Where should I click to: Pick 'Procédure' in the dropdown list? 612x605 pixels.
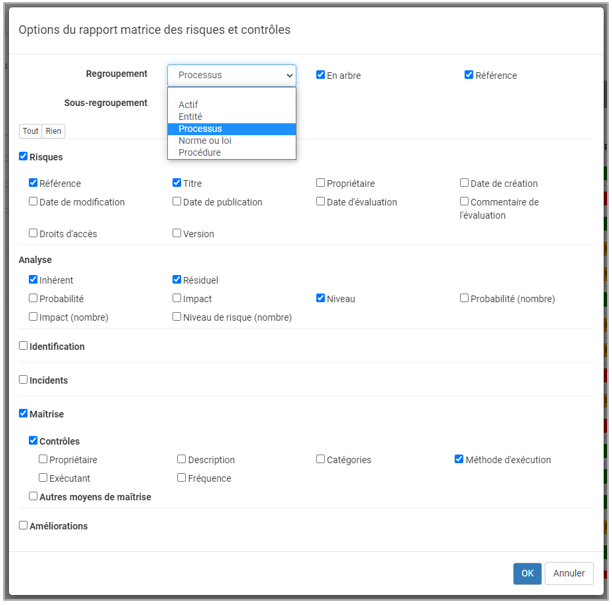click(200, 153)
